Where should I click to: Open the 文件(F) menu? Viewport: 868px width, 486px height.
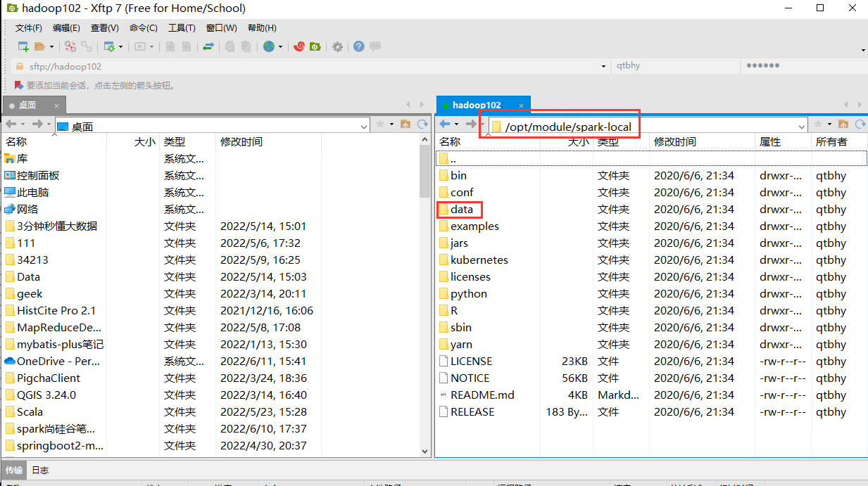(30, 27)
